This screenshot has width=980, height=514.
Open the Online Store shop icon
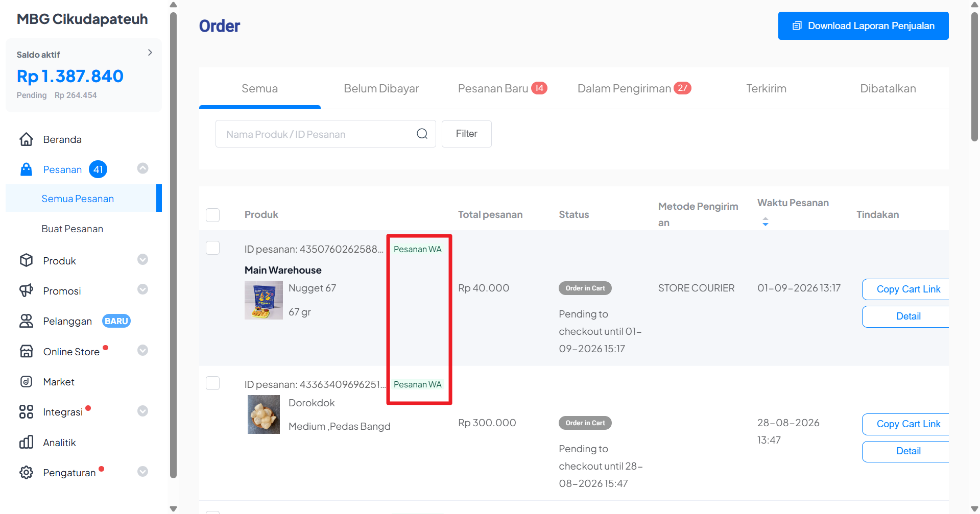pos(26,351)
